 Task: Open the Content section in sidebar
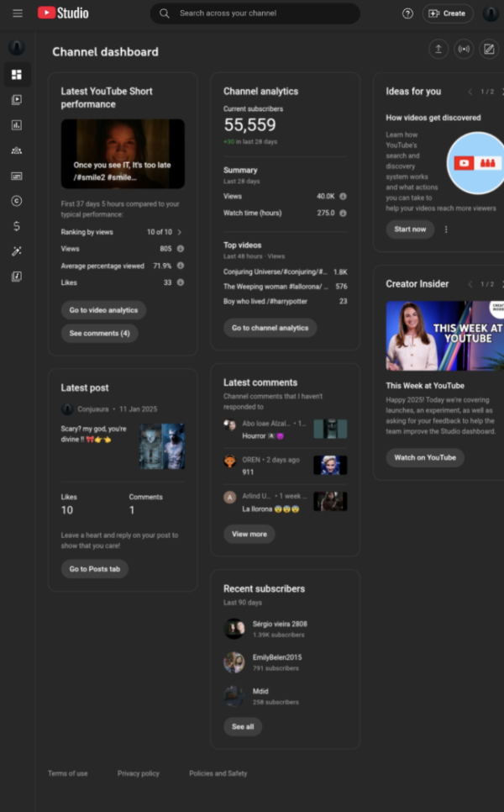(17, 100)
